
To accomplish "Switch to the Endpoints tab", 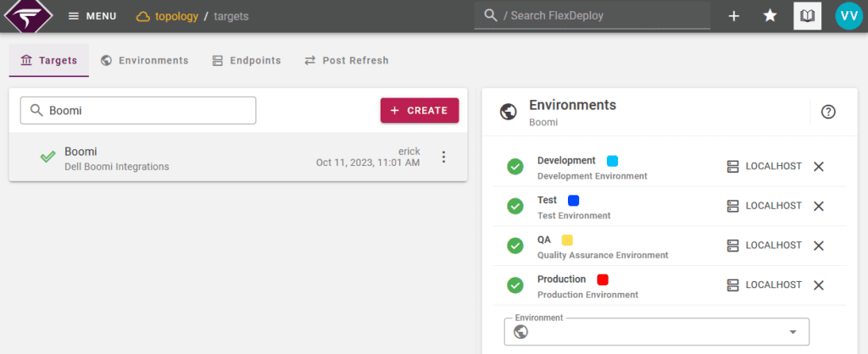I will [x=246, y=61].
